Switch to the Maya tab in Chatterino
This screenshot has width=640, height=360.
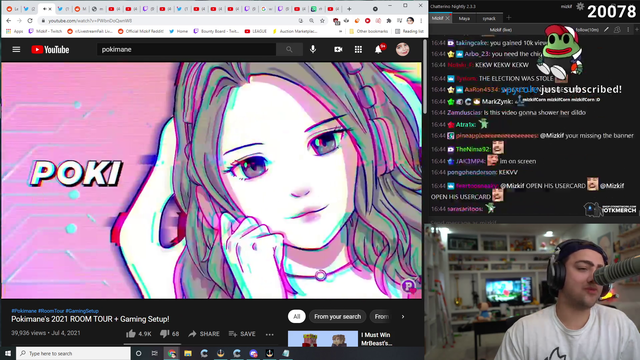point(464,18)
